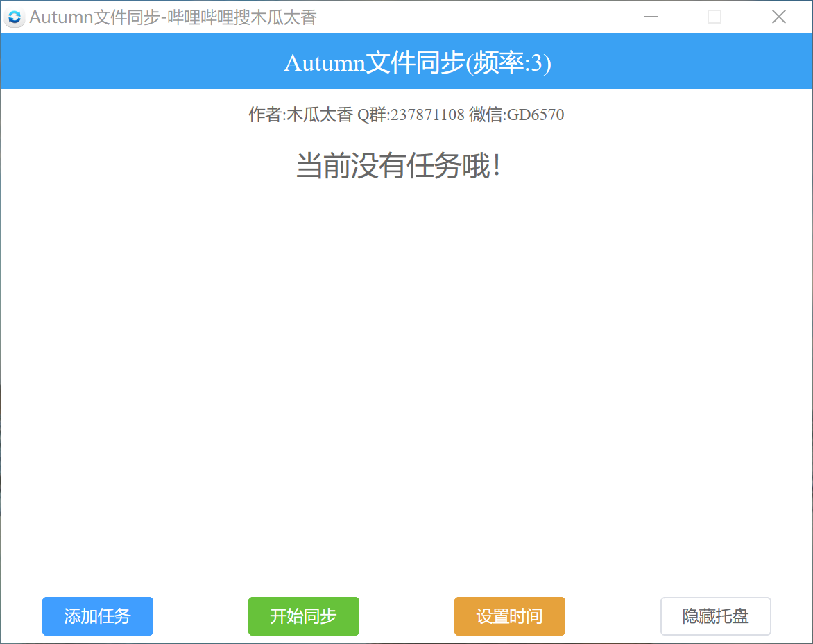The width and height of the screenshot is (813, 644).
Task: Click the Autumn sync app icon in title bar
Action: tap(15, 17)
